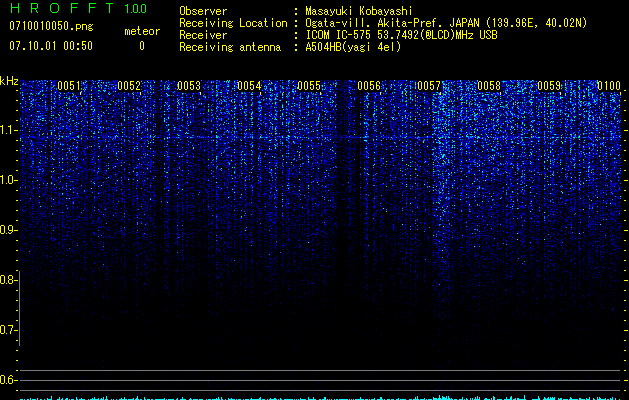Click the kHz axis unit label
The height and width of the screenshot is (400, 629).
click(x=9, y=81)
